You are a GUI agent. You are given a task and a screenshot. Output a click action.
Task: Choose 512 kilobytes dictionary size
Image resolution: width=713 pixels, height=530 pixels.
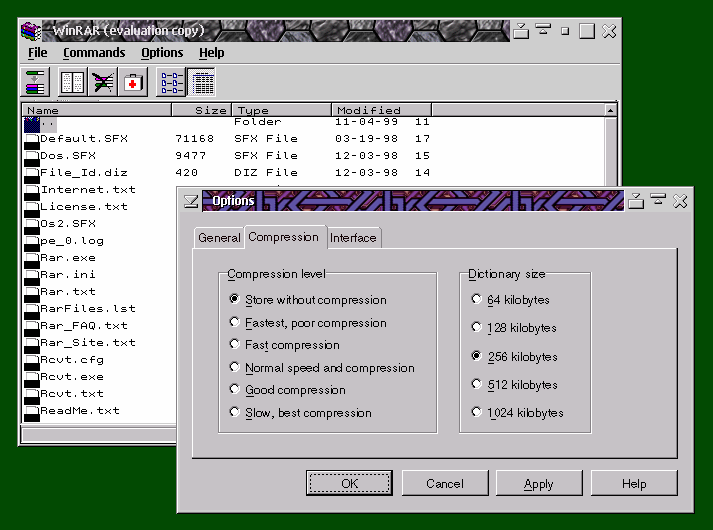click(x=514, y=385)
